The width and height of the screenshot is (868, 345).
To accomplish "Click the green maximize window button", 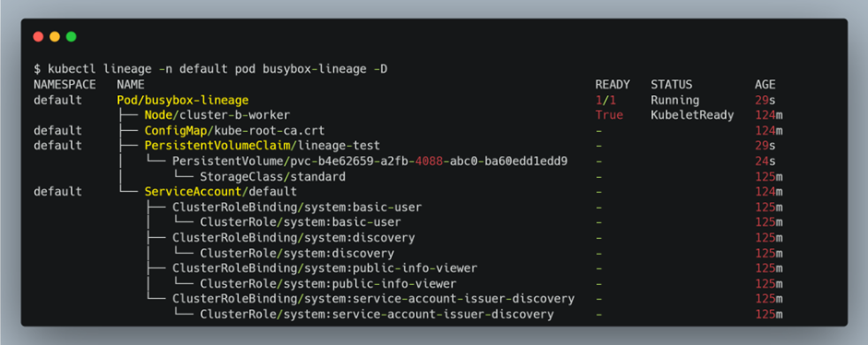I will point(71,37).
